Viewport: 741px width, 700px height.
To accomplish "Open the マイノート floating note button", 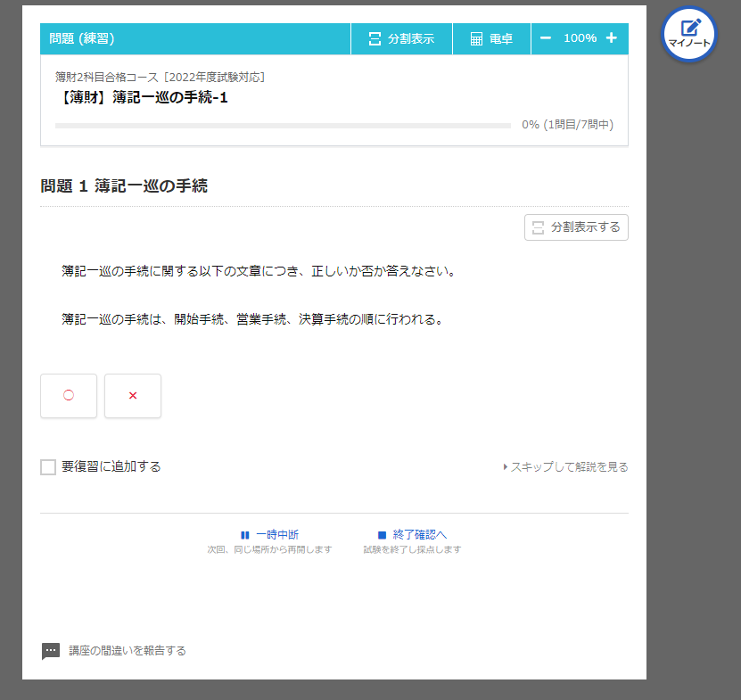I will [689, 34].
